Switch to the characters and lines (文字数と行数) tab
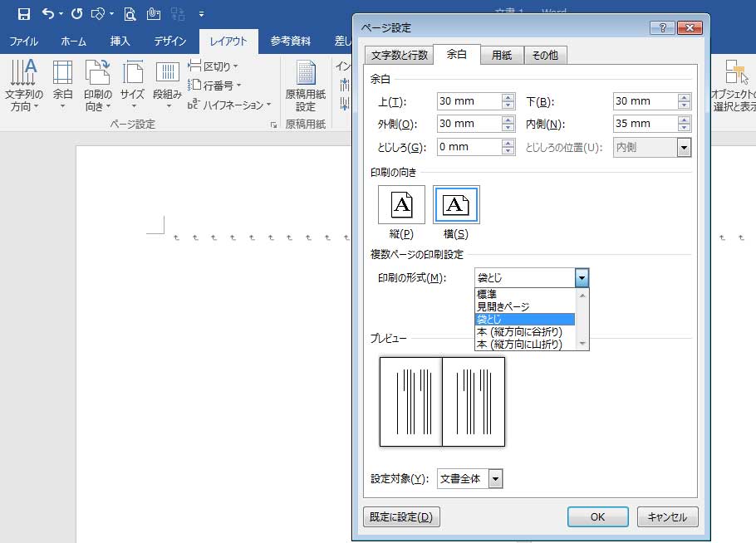This screenshot has width=756, height=543. [399, 56]
